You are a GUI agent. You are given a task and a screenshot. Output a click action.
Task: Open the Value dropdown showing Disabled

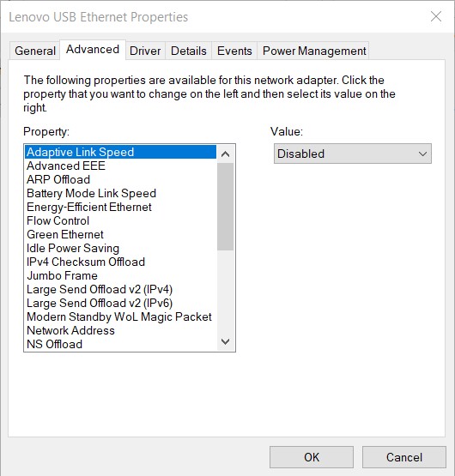[x=353, y=154]
